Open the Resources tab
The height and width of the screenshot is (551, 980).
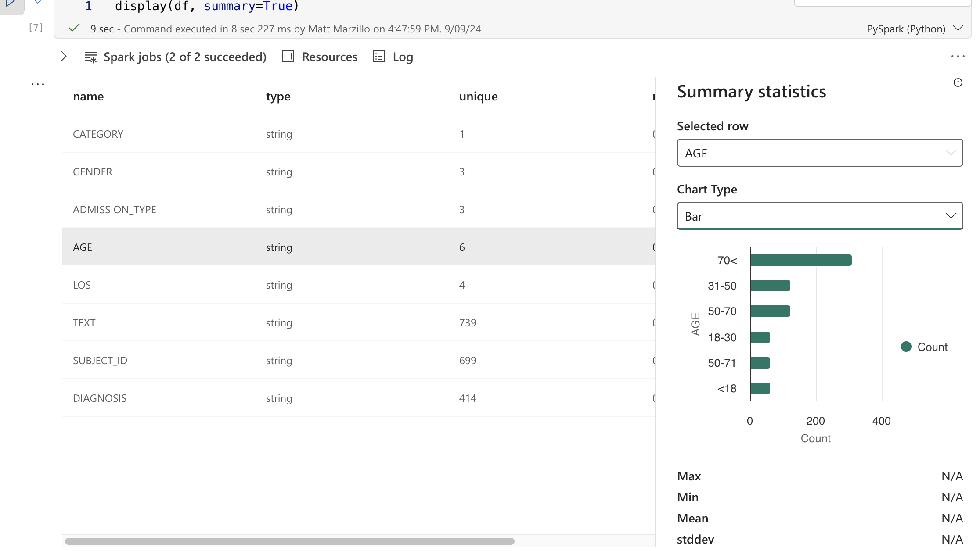(x=329, y=57)
